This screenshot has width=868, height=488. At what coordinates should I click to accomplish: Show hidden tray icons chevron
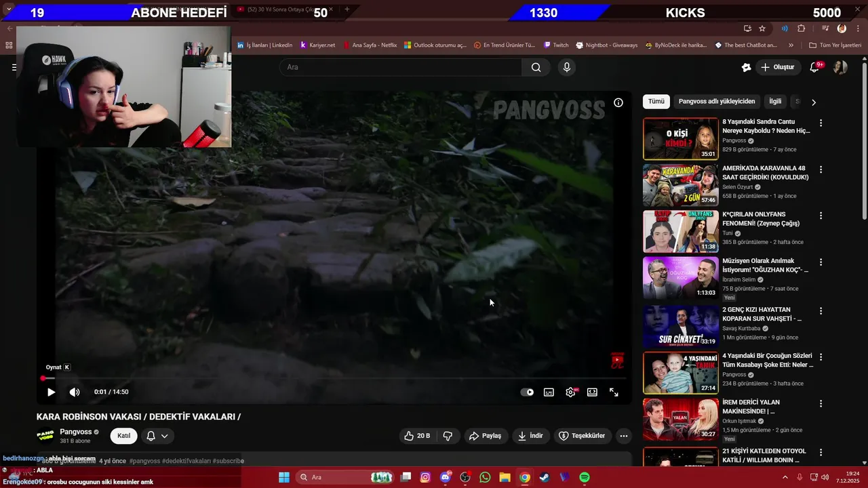click(785, 477)
